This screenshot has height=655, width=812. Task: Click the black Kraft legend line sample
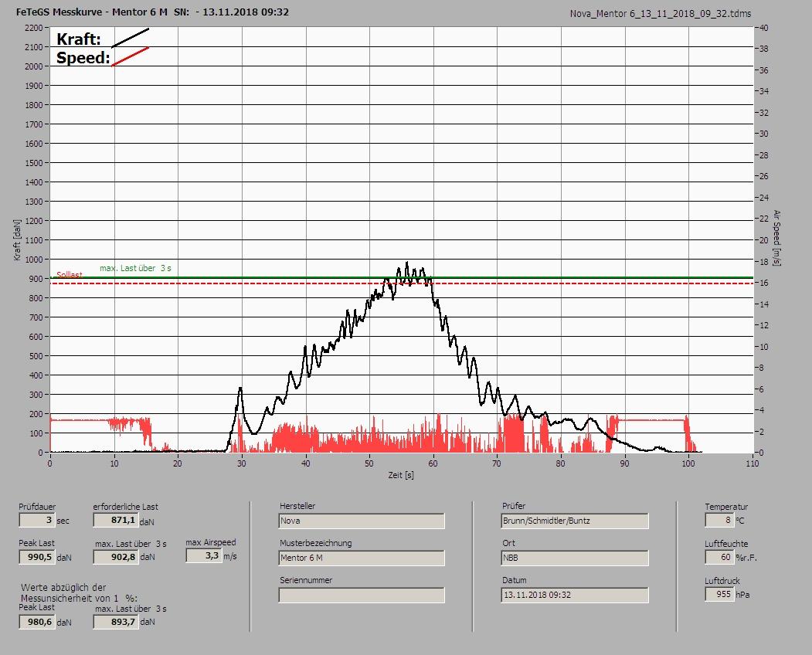130,38
